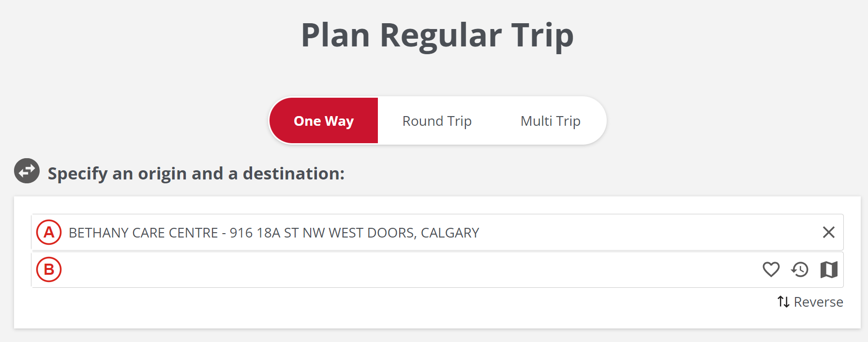
Task: Select the One Way trip tab
Action: pyautogui.click(x=324, y=120)
